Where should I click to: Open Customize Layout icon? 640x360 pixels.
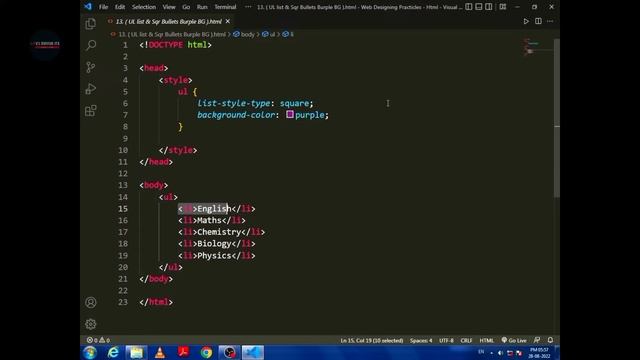[x=503, y=7]
